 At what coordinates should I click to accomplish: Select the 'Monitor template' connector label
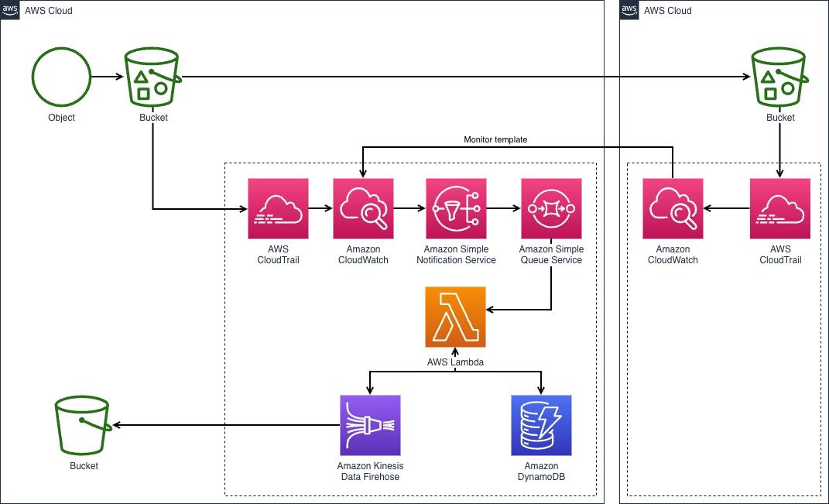pos(495,139)
